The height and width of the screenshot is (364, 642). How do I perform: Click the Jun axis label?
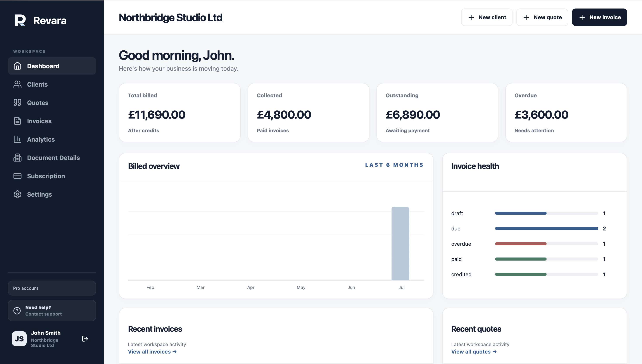[x=351, y=287]
